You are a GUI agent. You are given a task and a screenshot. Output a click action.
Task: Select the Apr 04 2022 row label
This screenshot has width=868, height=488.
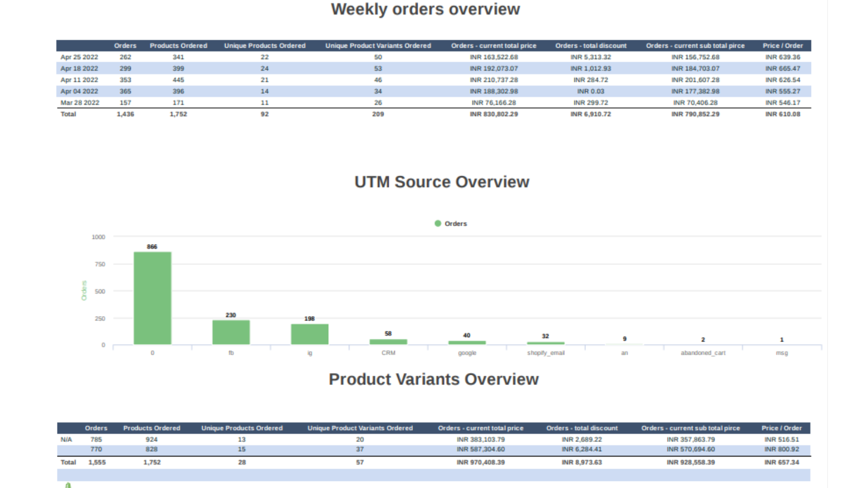(x=79, y=91)
